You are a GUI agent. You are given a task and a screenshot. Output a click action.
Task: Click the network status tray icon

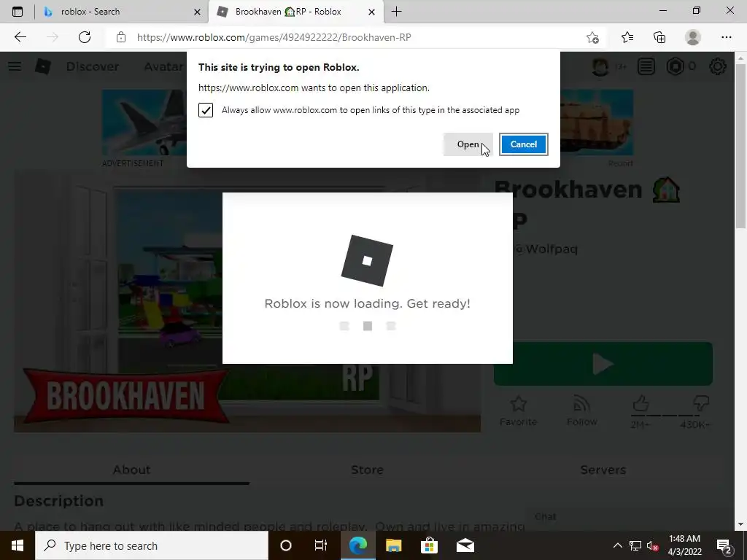pos(635,545)
